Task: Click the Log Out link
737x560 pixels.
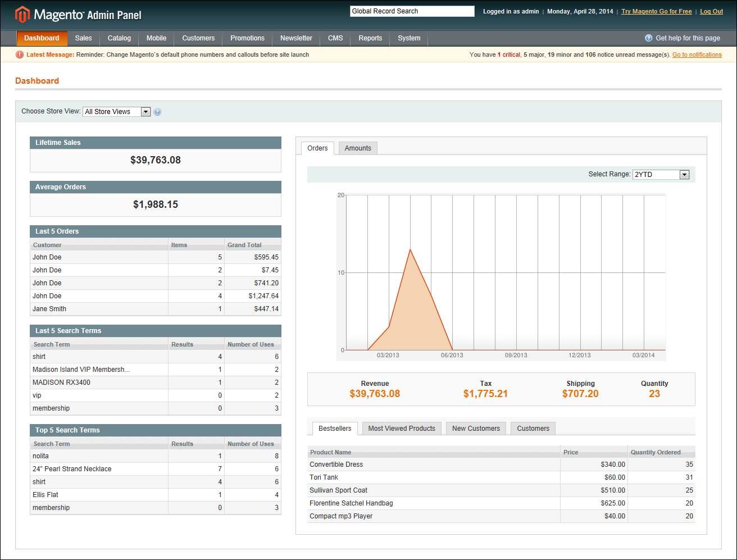Action: [x=711, y=11]
